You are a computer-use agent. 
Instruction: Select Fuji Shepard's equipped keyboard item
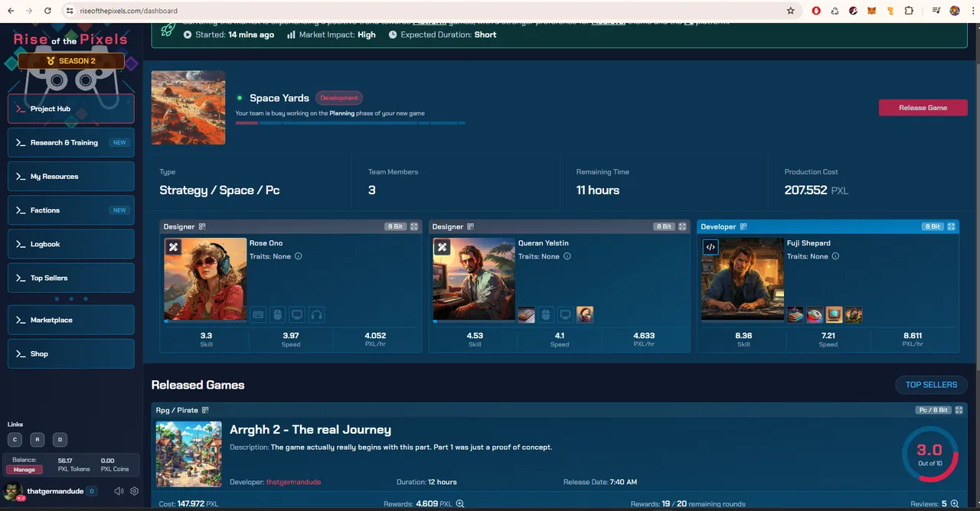tap(795, 314)
